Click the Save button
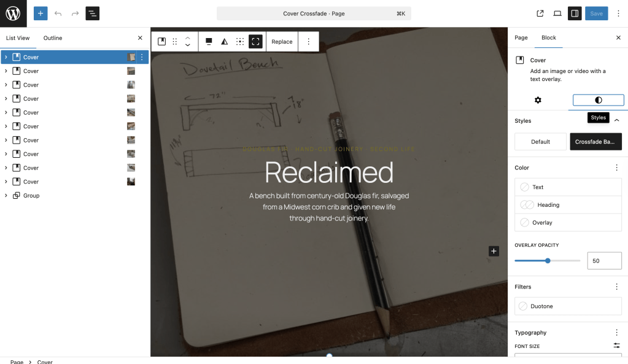This screenshot has width=628, height=364. pyautogui.click(x=596, y=14)
